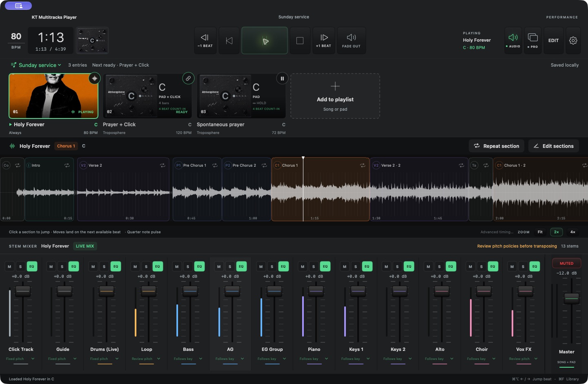588x384 pixels.
Task: Click the pause icon on Spontaneous prayer card
Action: click(282, 78)
